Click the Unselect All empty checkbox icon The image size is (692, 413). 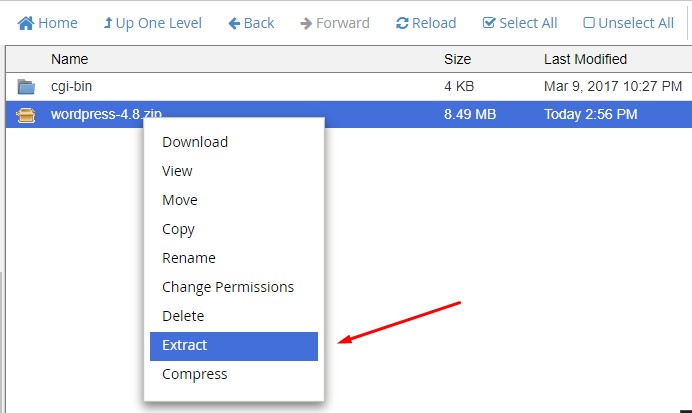click(x=589, y=23)
